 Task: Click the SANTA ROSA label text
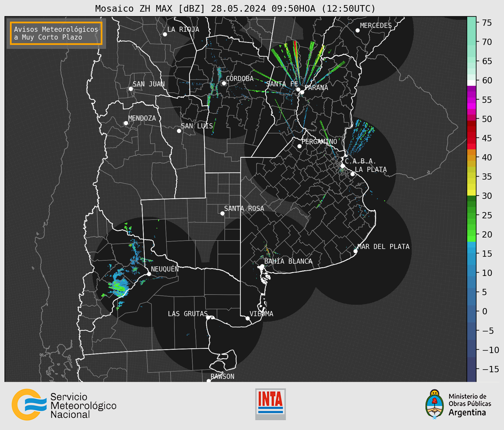tap(244, 208)
